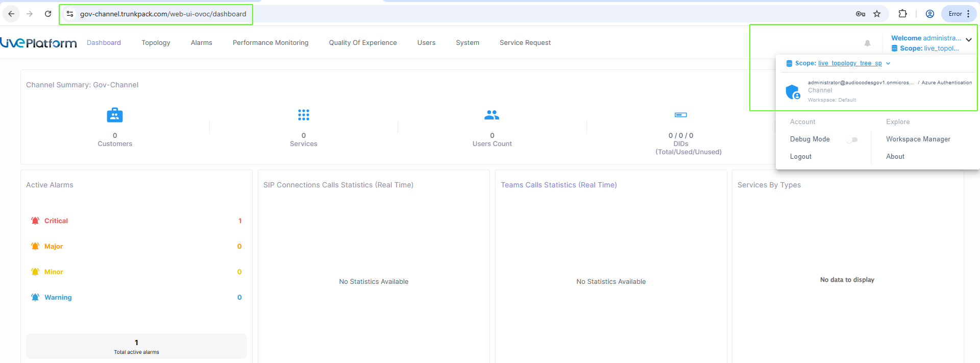Click the Warning alarm bell icon
The height and width of the screenshot is (363, 980).
point(35,297)
